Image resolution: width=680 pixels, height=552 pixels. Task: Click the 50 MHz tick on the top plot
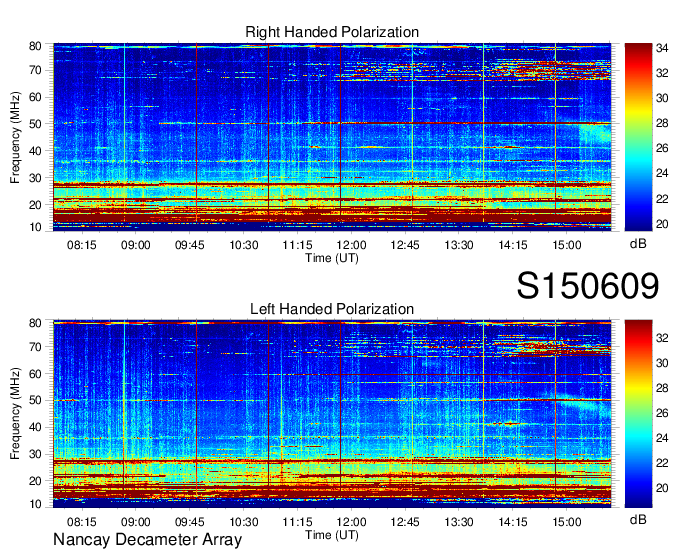click(35, 124)
